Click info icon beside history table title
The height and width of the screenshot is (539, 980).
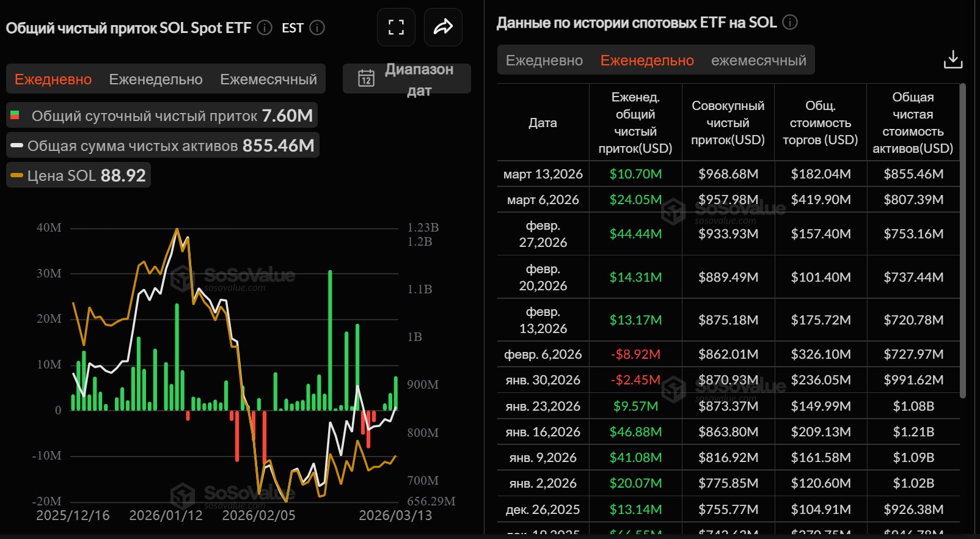(790, 23)
